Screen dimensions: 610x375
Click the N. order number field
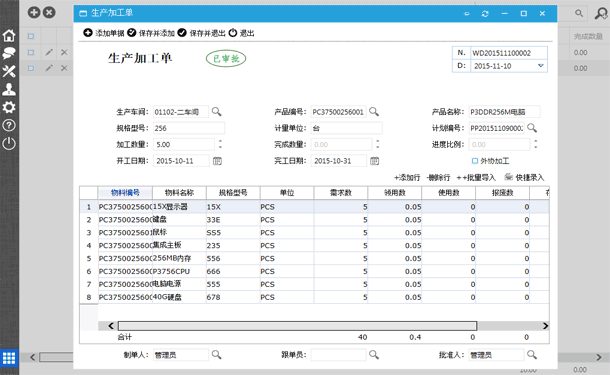tap(508, 53)
